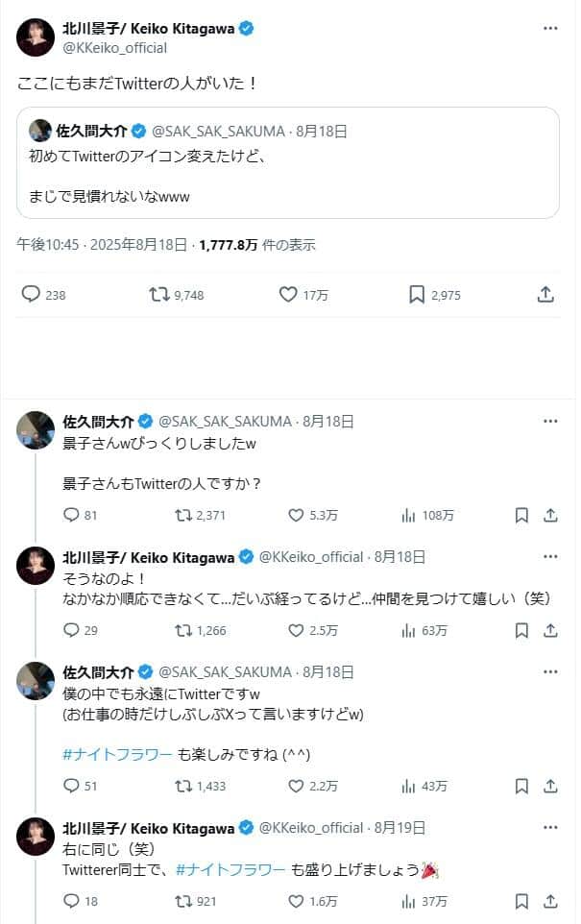Image resolution: width=581 pixels, height=924 pixels.
Task: Share the reply with 43万 views
Action: (550, 785)
